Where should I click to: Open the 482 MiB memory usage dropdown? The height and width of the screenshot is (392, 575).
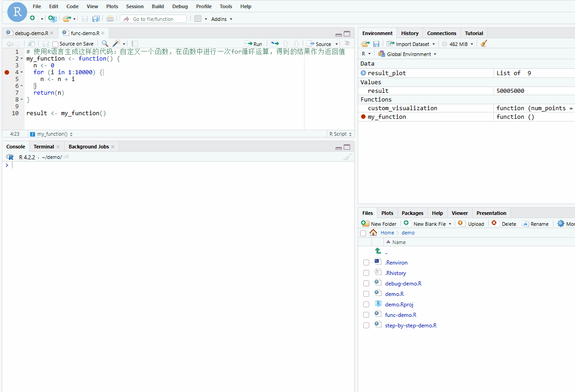coord(458,44)
